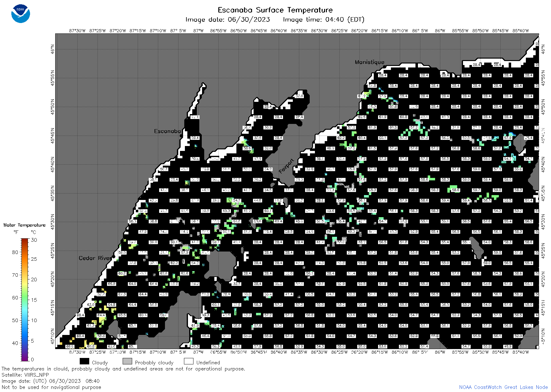
Task: Click the Manistique place label on map
Action: tap(369, 62)
